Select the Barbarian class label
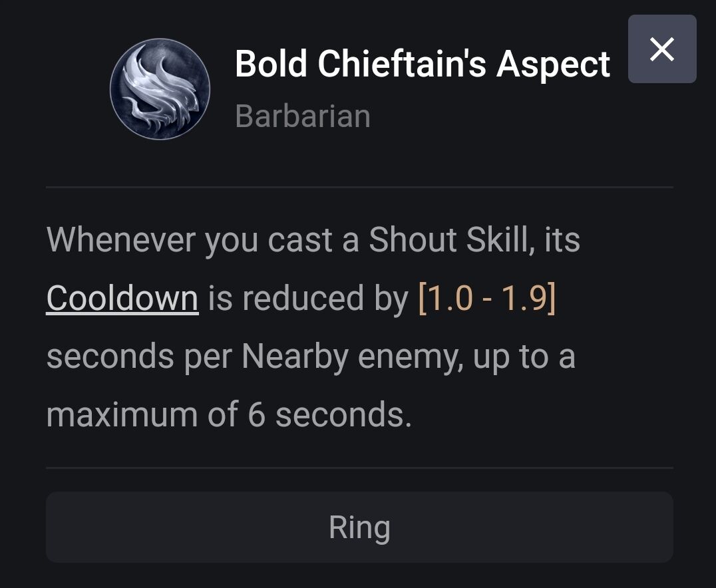The image size is (716, 588). point(303,116)
